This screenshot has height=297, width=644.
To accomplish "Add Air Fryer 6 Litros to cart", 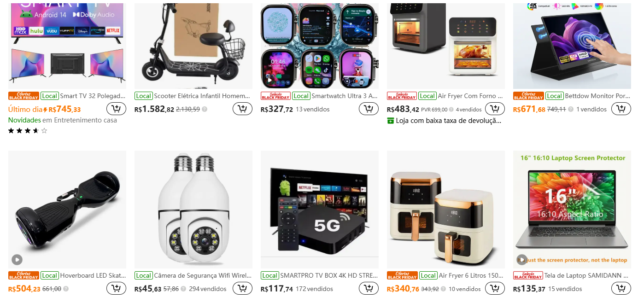I will point(495,289).
